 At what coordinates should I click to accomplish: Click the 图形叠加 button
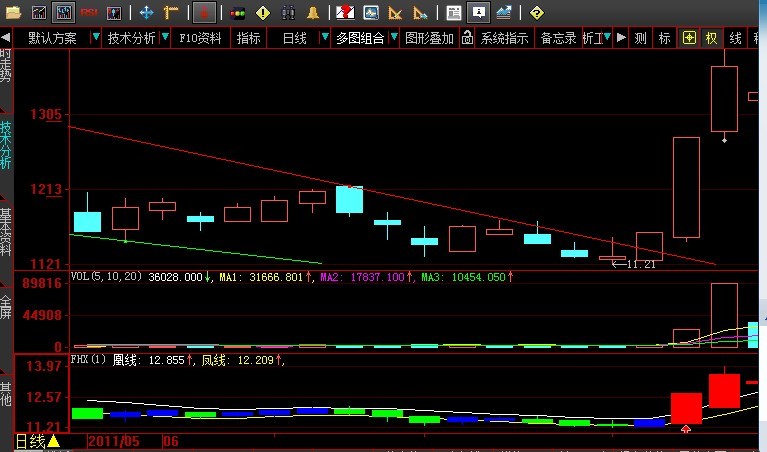tap(430, 38)
